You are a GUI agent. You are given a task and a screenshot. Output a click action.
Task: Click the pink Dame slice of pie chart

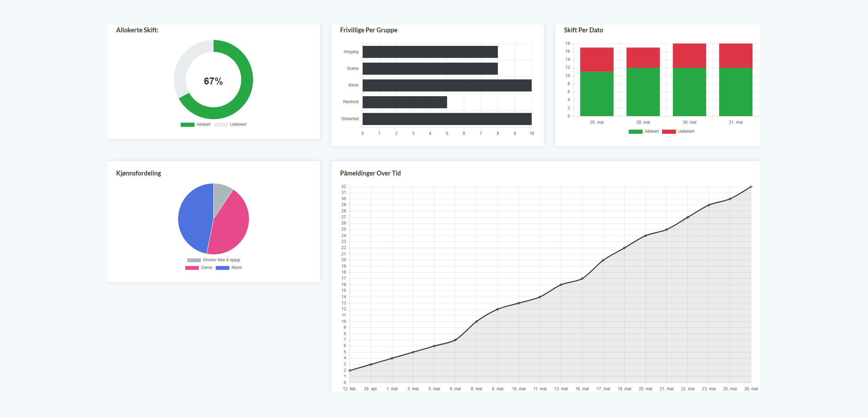[231, 226]
